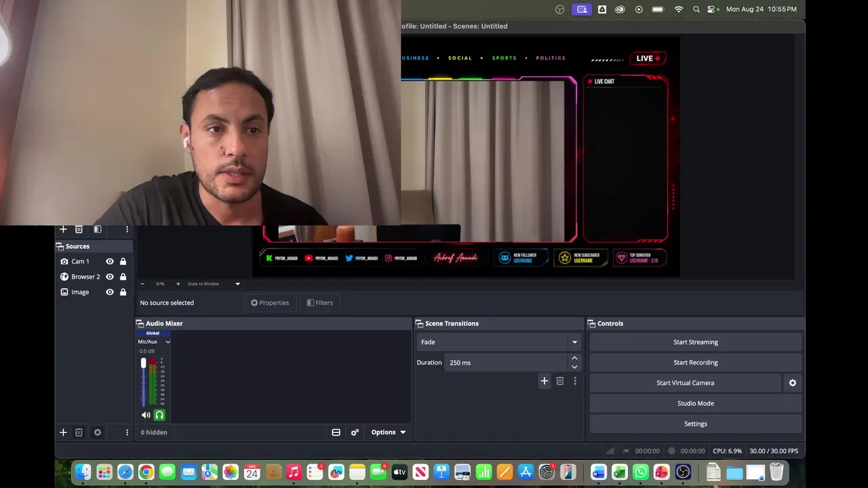868x488 pixels.
Task: Remove source using the bottom trash icon
Action: tap(79, 432)
